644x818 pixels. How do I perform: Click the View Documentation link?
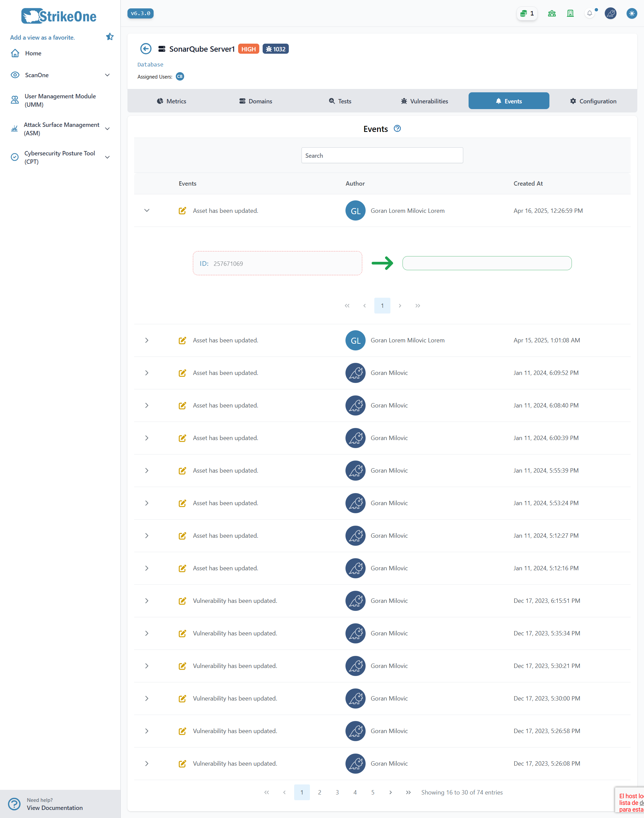pyautogui.click(x=55, y=808)
